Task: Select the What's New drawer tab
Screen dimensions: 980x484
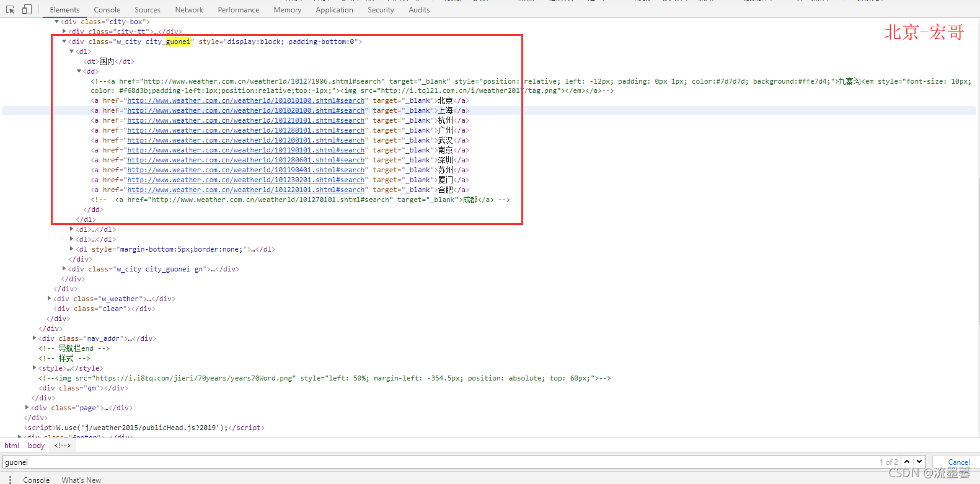Action: tap(81, 480)
